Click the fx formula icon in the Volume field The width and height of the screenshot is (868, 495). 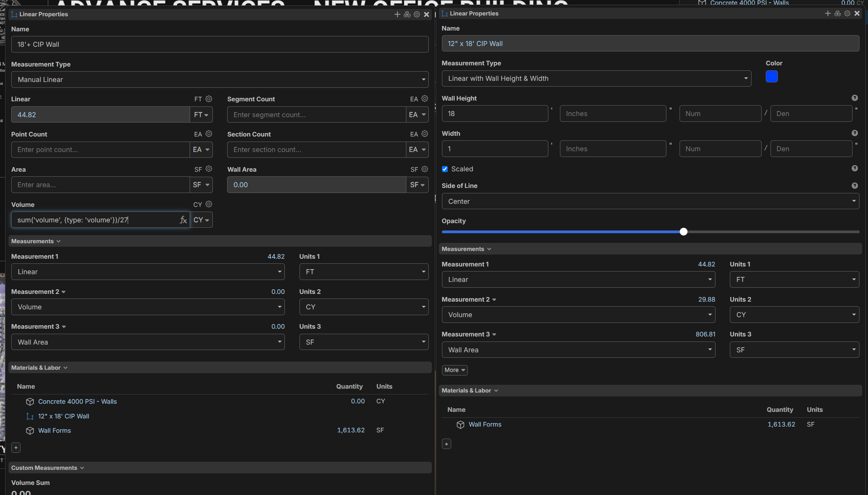(x=183, y=220)
